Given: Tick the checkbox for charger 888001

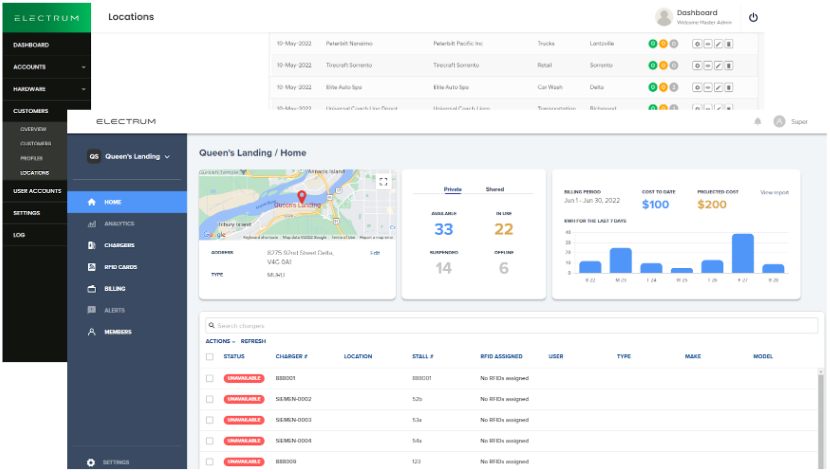Looking at the screenshot, I should pos(209,378).
